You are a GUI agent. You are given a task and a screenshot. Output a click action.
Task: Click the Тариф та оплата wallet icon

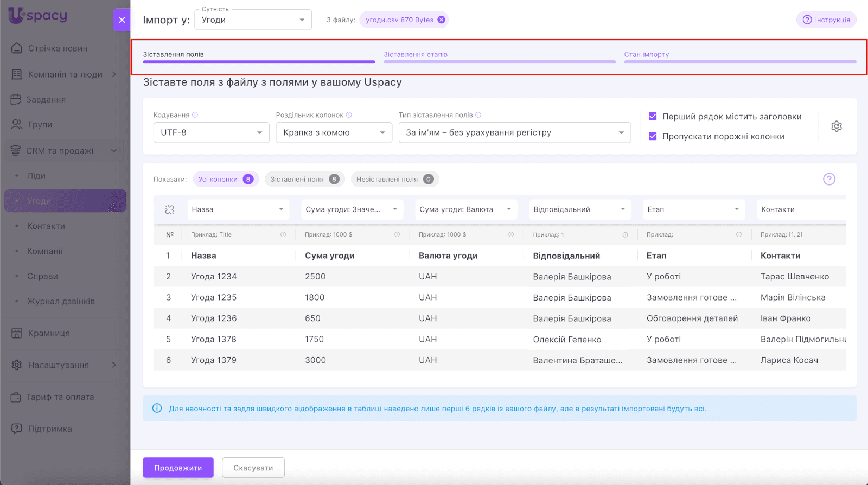tap(16, 397)
